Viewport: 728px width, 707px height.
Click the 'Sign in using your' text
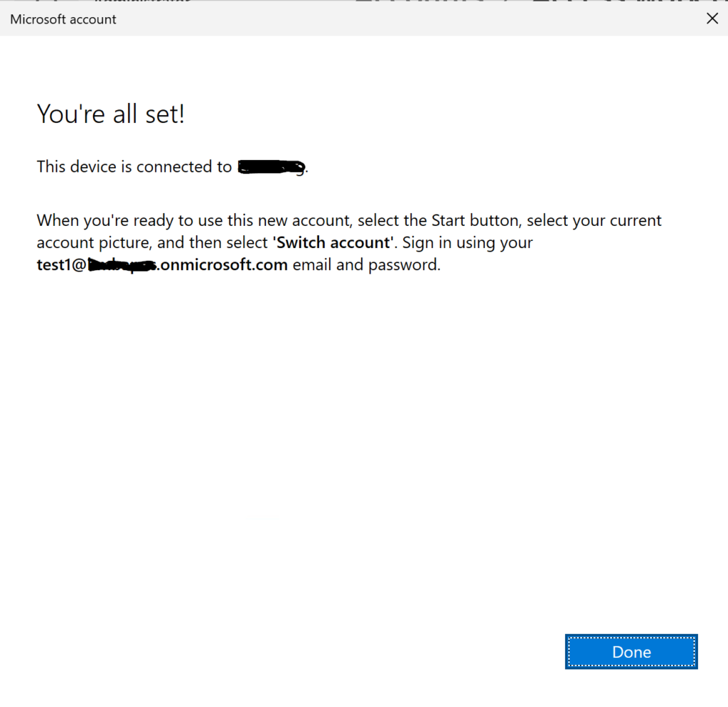(x=468, y=242)
